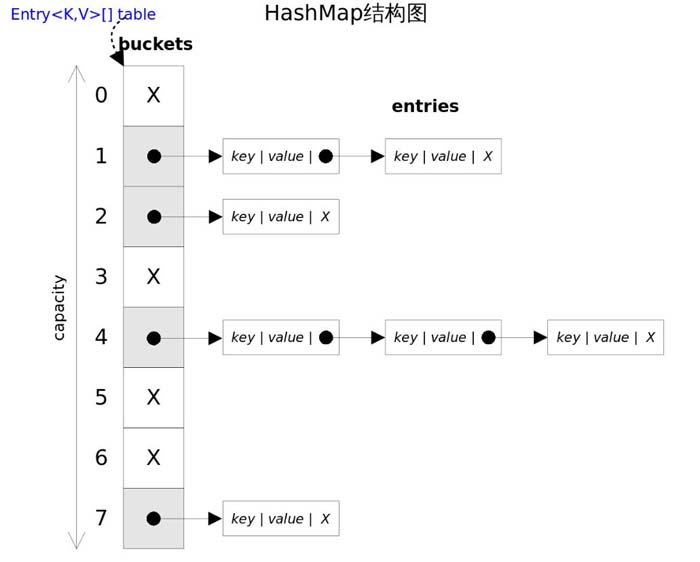Screen dimensions: 700x562
Task: Click the black dot in bucket 2 cell
Action: tap(154, 217)
